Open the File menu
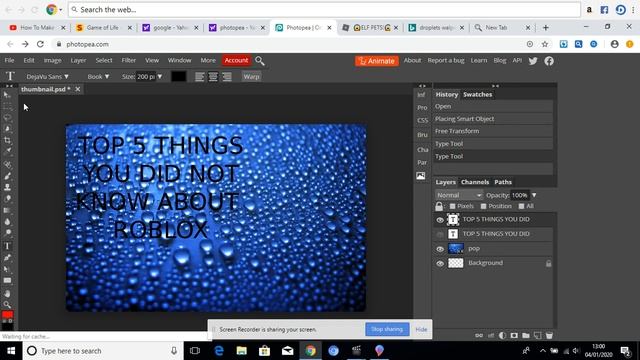This screenshot has width=640, height=360. coord(9,60)
